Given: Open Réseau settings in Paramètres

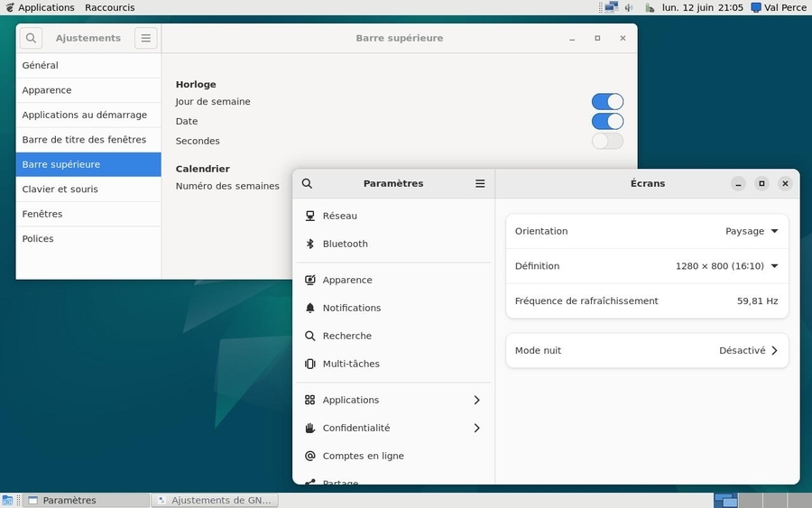Looking at the screenshot, I should click(x=393, y=216).
